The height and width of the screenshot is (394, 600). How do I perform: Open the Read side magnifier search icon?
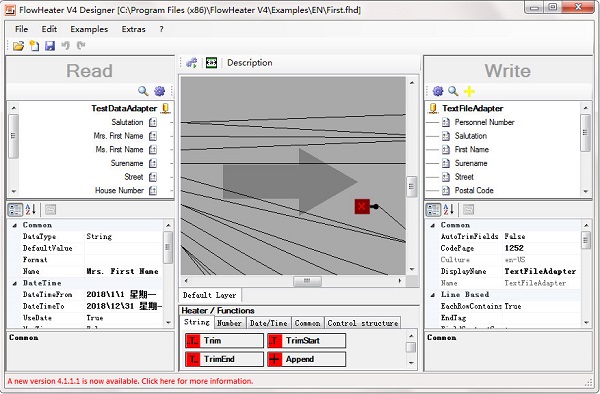click(143, 91)
